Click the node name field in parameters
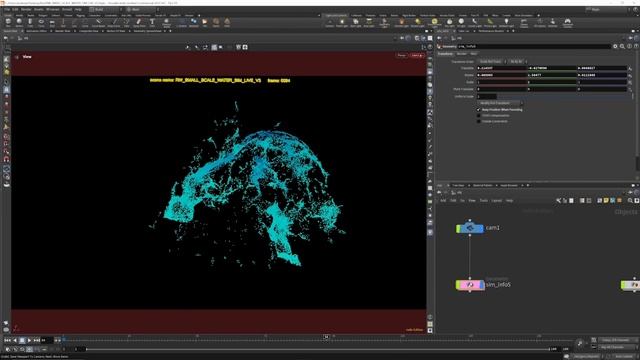The width and height of the screenshot is (640, 360). coord(534,47)
